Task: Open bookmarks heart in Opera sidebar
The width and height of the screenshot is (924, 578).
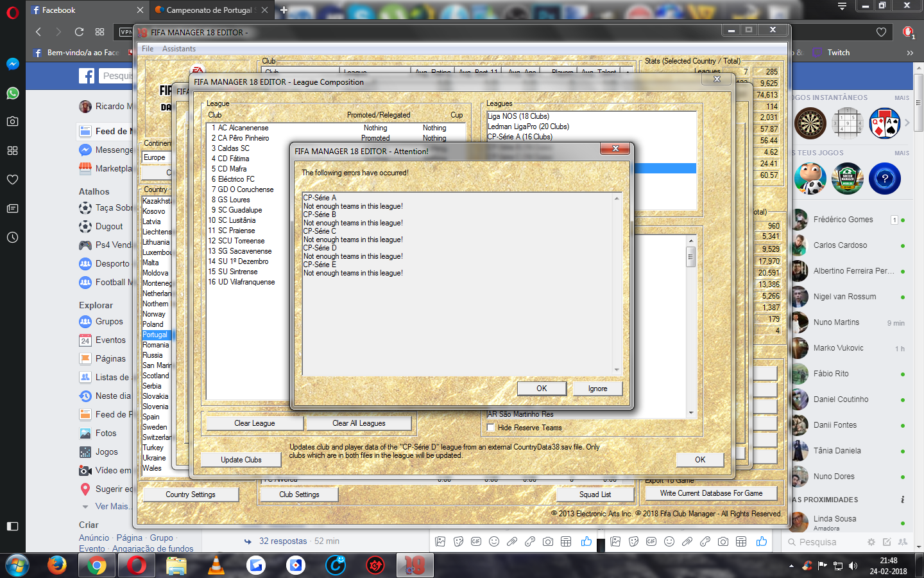Action: [x=12, y=179]
